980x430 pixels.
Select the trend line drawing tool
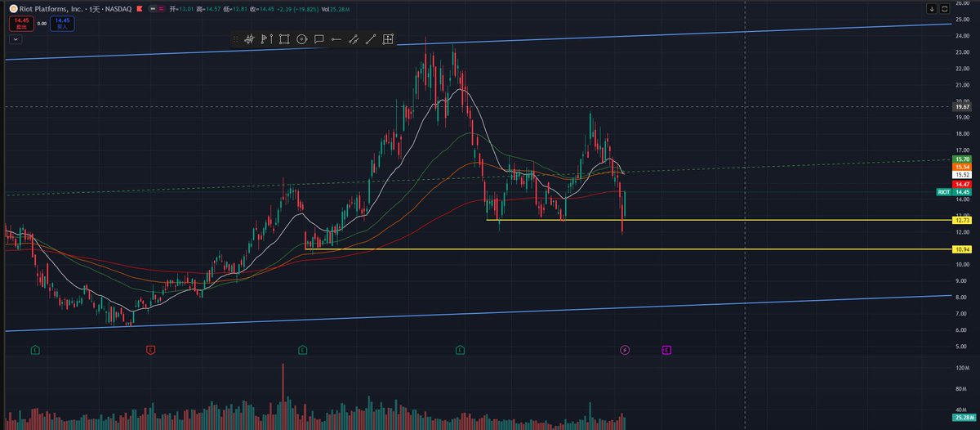(371, 38)
